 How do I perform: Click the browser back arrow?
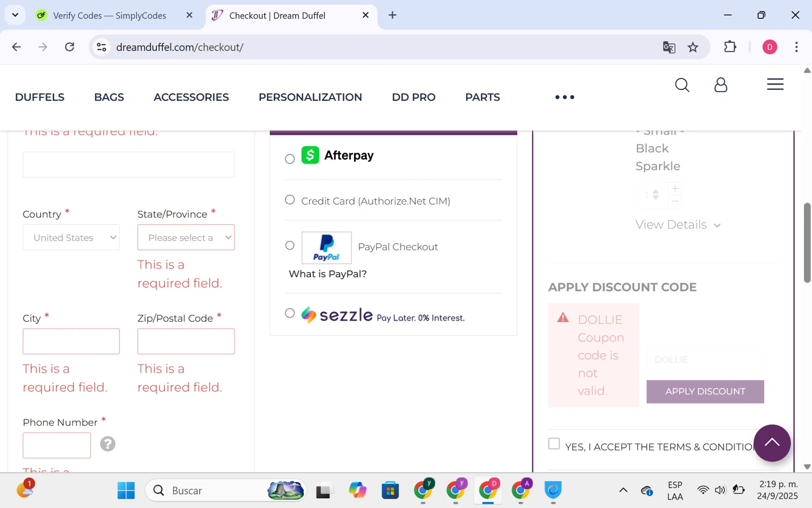point(16,47)
